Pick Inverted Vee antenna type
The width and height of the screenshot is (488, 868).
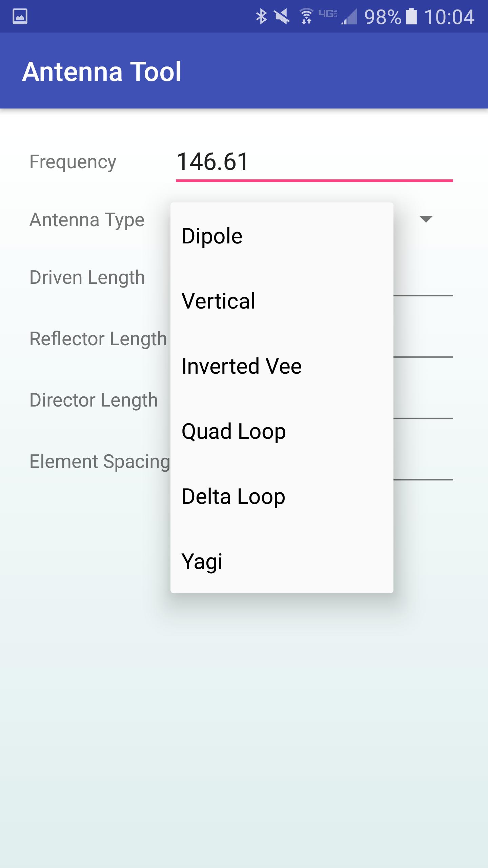282,366
